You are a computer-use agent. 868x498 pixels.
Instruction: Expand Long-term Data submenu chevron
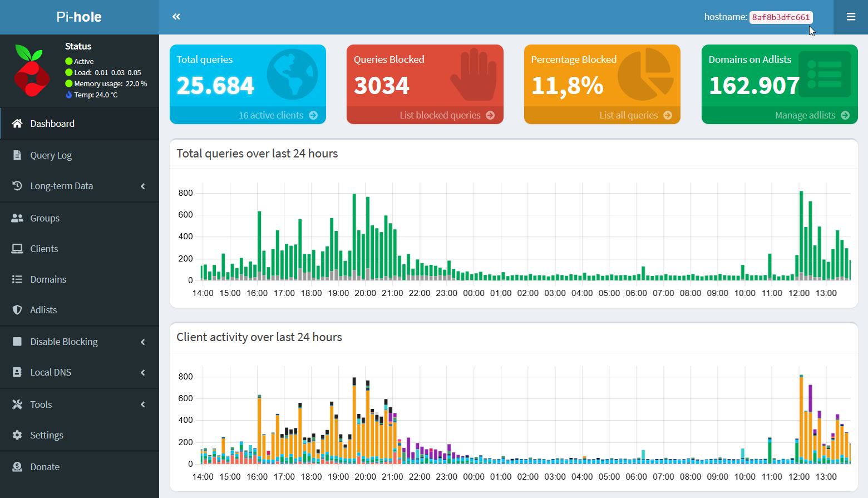pyautogui.click(x=143, y=186)
